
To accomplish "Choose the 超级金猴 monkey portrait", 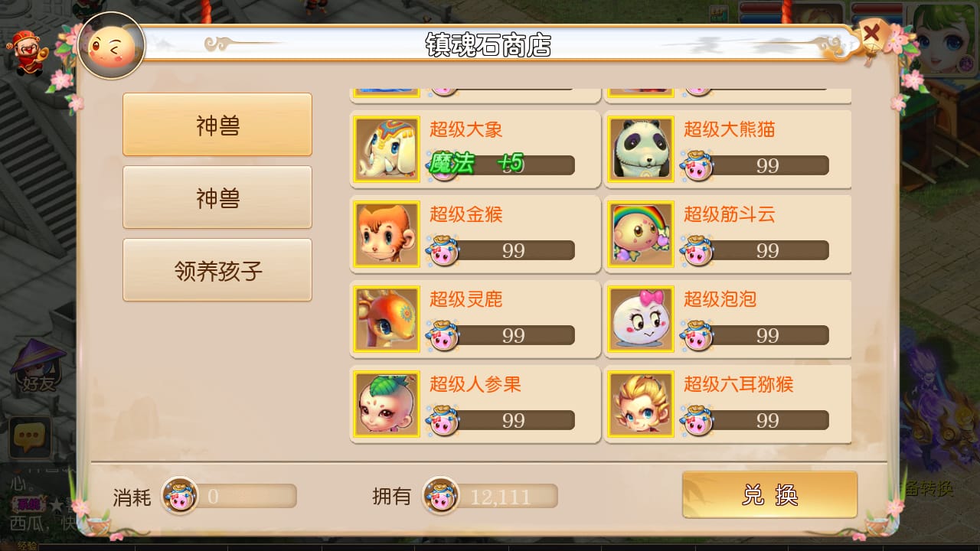I will coord(387,234).
